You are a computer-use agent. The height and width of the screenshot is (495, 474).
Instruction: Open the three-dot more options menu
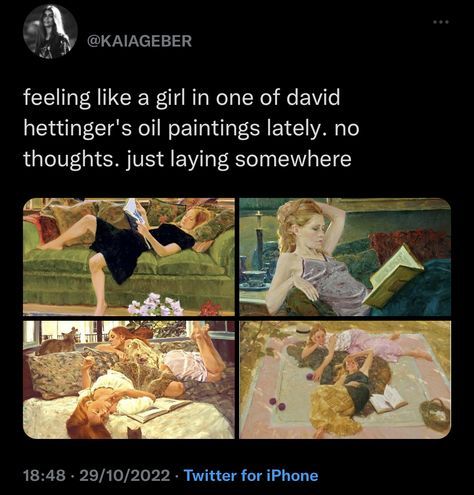(441, 22)
